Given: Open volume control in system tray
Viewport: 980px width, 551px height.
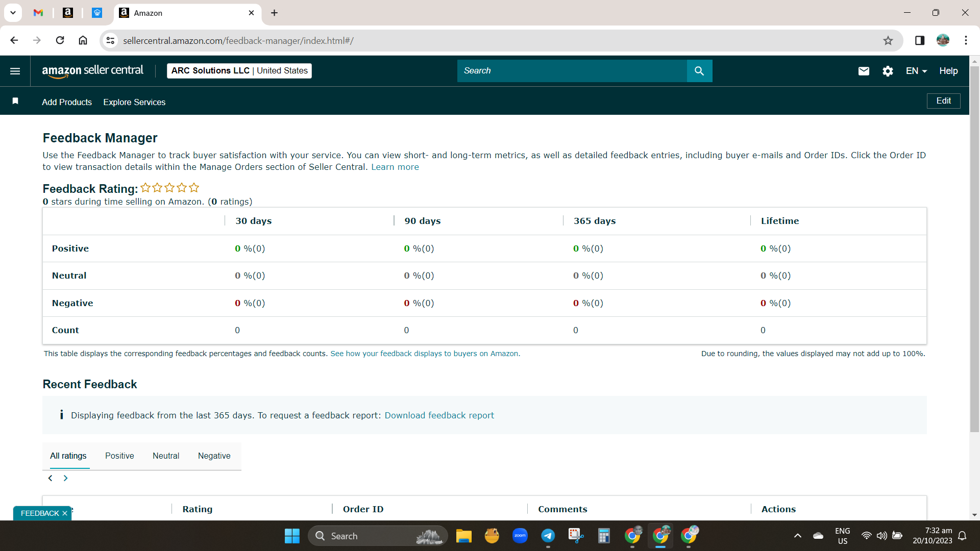Looking at the screenshot, I should (x=881, y=536).
